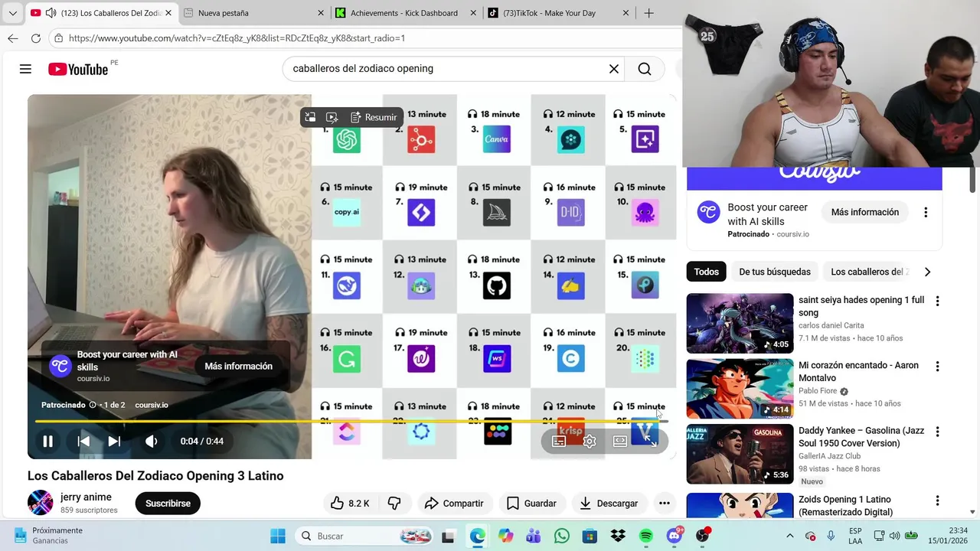This screenshot has width=980, height=551.
Task: Select the Todos filter chip
Action: (x=706, y=272)
